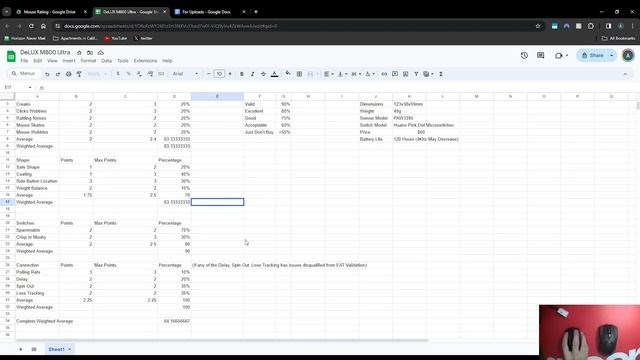Open the comments panel icon near Share

[540, 55]
